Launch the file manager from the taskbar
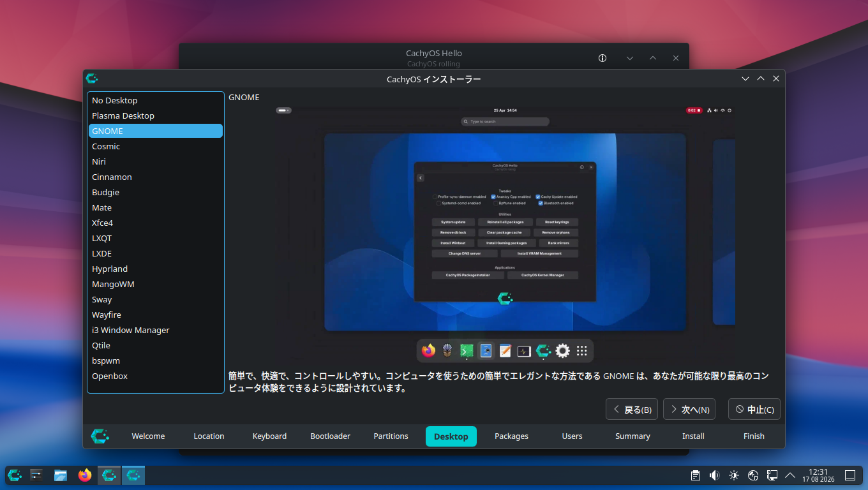Viewport: 868px width, 490px height. tap(61, 475)
